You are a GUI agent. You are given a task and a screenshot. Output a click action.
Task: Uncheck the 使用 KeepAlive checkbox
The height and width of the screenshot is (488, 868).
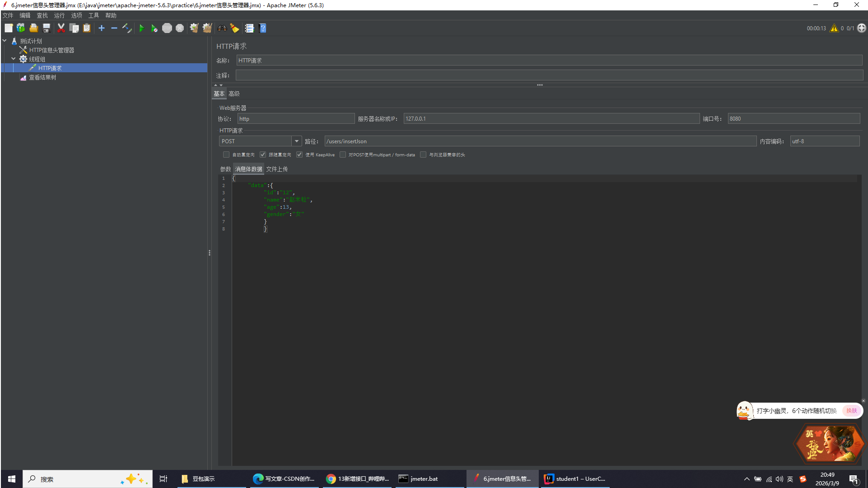(x=299, y=155)
